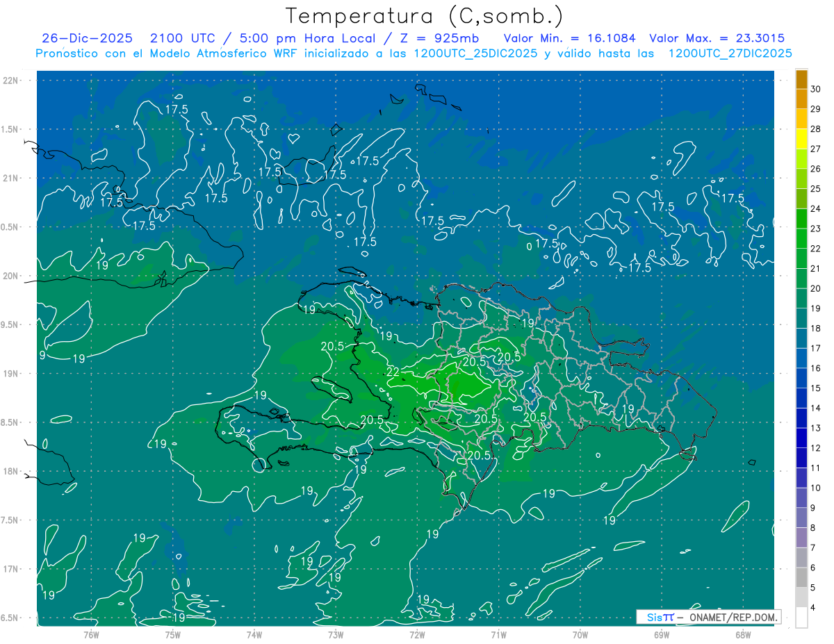Image resolution: width=834 pixels, height=644 pixels.
Task: Click latitude axis label "17N"
Action: [10, 569]
